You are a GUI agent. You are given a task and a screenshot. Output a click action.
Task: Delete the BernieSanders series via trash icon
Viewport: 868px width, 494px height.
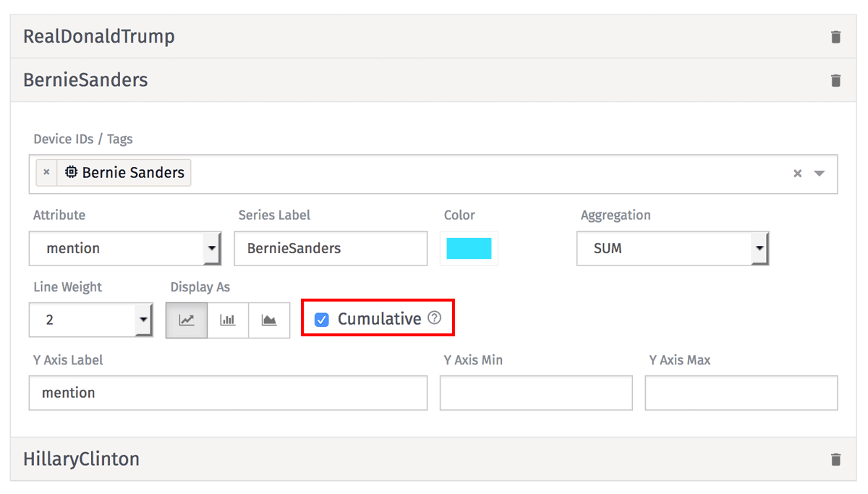(x=835, y=80)
